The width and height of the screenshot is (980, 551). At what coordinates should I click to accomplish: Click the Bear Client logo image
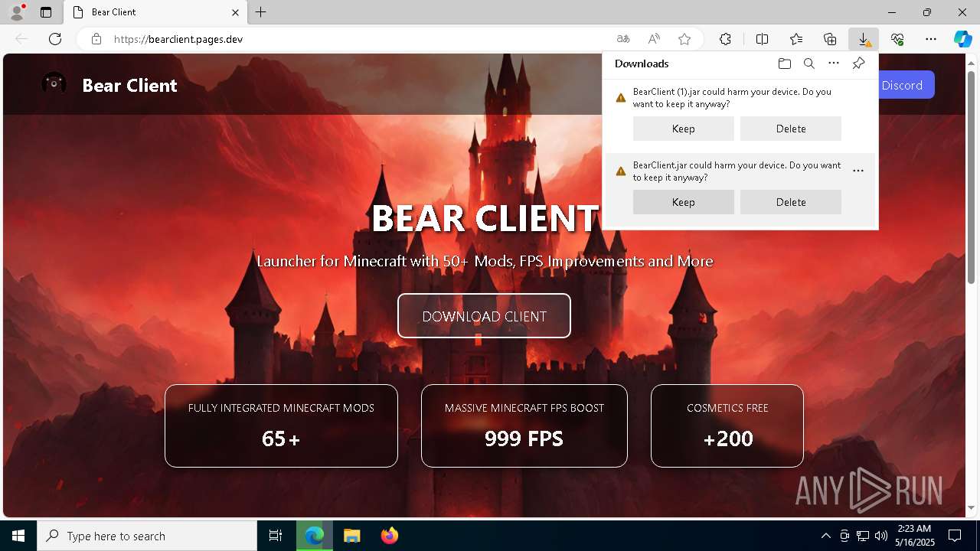(54, 84)
